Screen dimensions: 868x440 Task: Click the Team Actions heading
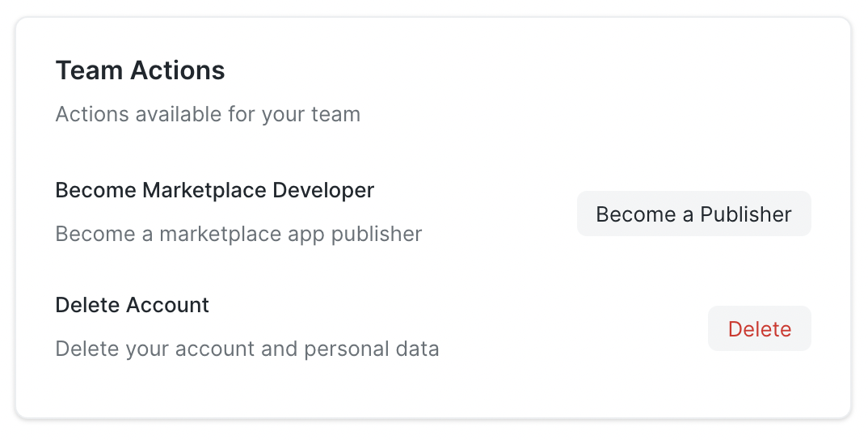point(140,70)
